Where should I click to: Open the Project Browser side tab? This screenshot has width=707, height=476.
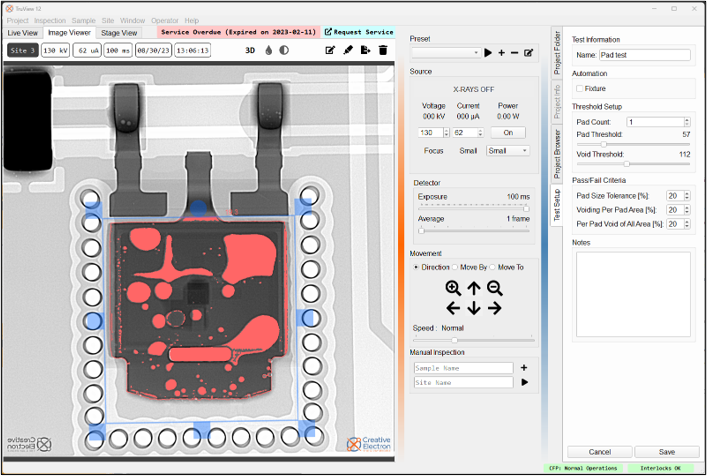(557, 154)
